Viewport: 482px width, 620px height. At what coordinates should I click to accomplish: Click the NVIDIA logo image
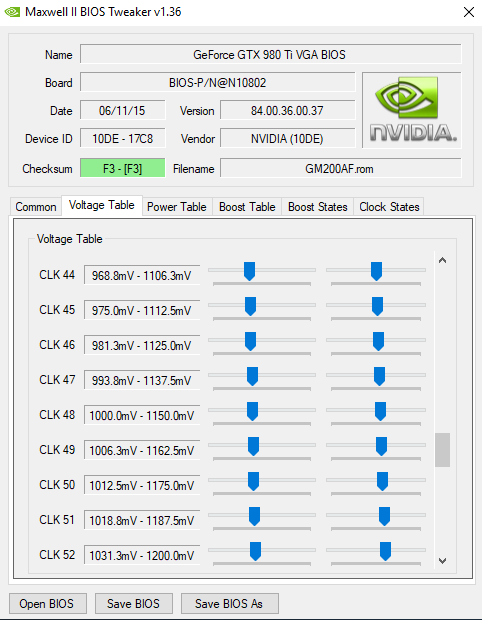click(412, 110)
